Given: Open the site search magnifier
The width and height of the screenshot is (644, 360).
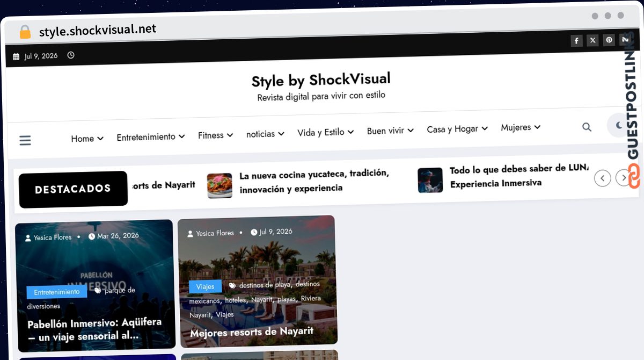Looking at the screenshot, I should pos(587,127).
